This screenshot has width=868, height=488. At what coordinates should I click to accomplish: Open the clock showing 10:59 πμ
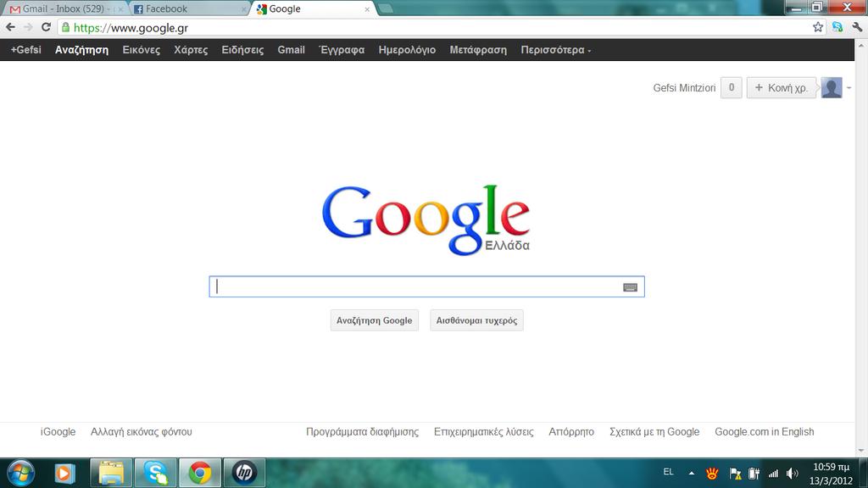[x=831, y=474]
